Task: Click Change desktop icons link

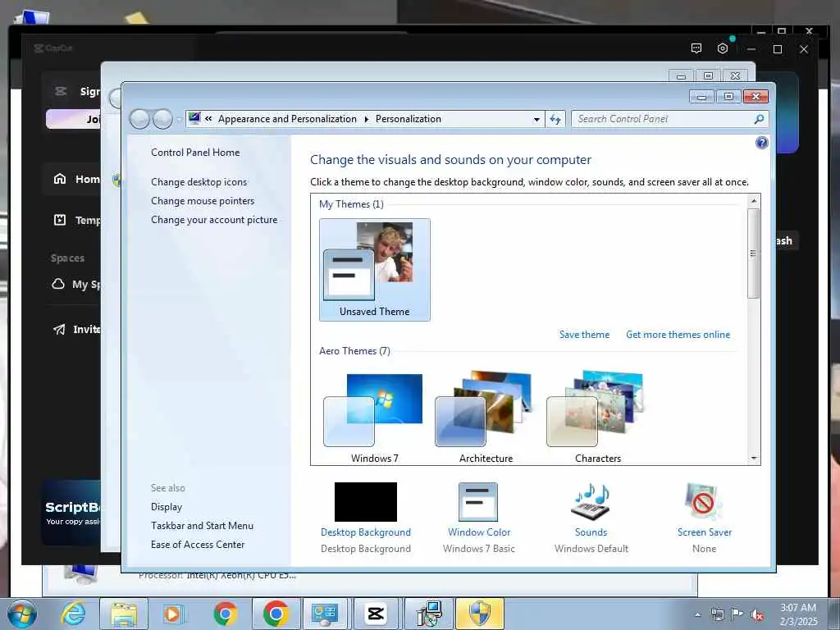Action: pos(199,182)
